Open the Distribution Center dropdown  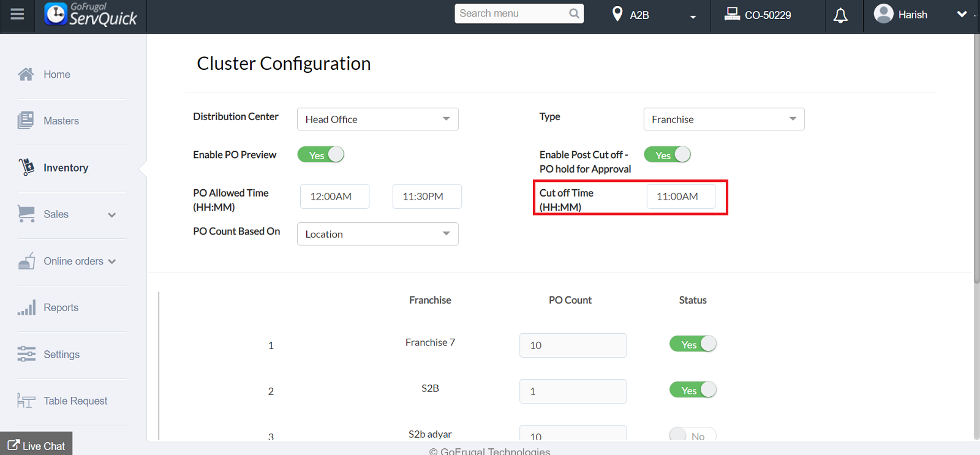point(377,119)
